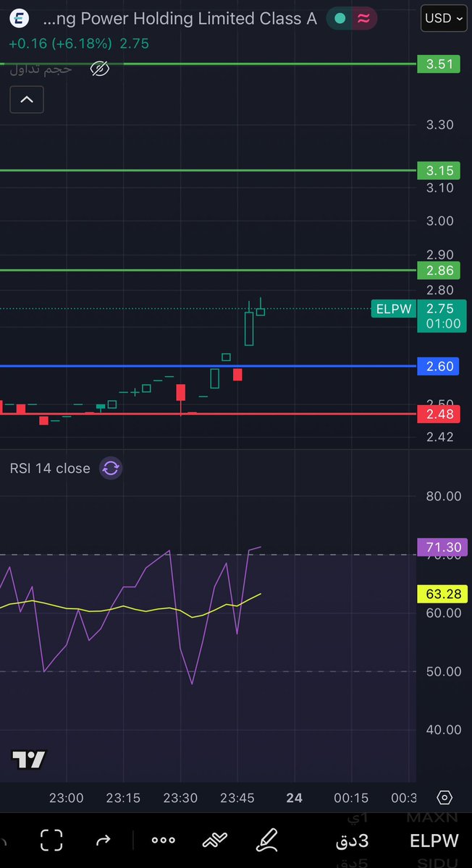This screenshot has width=472, height=868.
Task: Click the 23:15 time axis label
Action: (x=123, y=798)
